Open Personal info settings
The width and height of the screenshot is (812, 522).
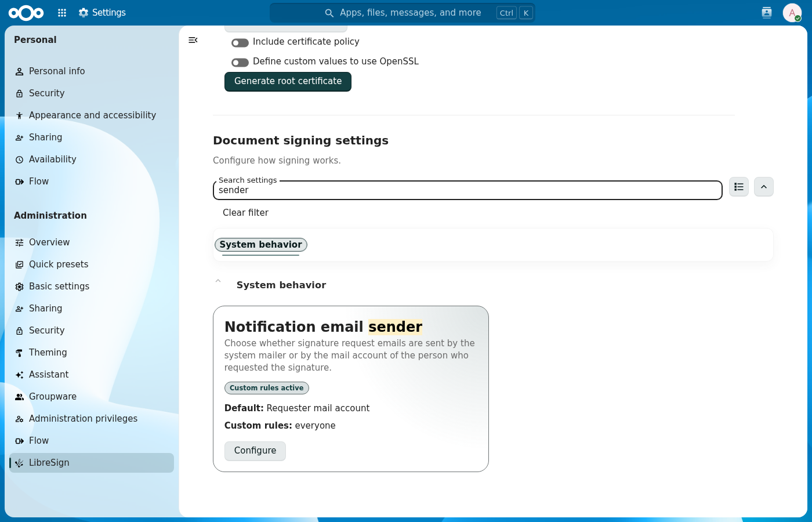coord(92,71)
